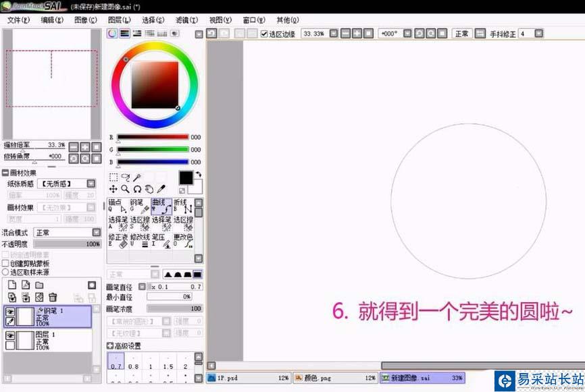Create a new linework layer

coord(26,285)
